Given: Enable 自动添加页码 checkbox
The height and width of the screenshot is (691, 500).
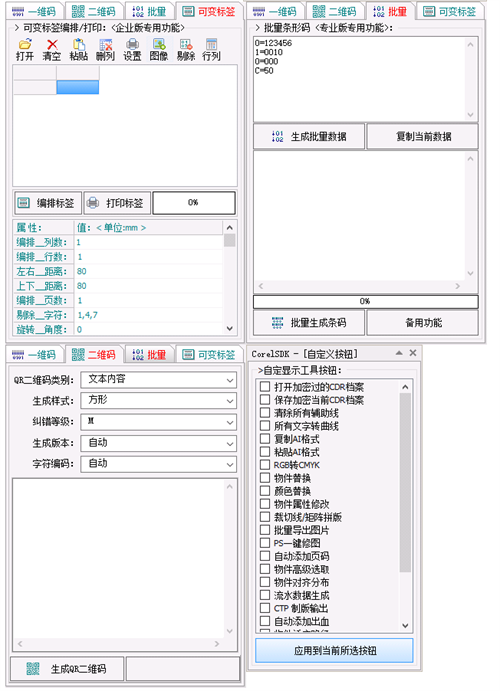Looking at the screenshot, I should click(265, 556).
